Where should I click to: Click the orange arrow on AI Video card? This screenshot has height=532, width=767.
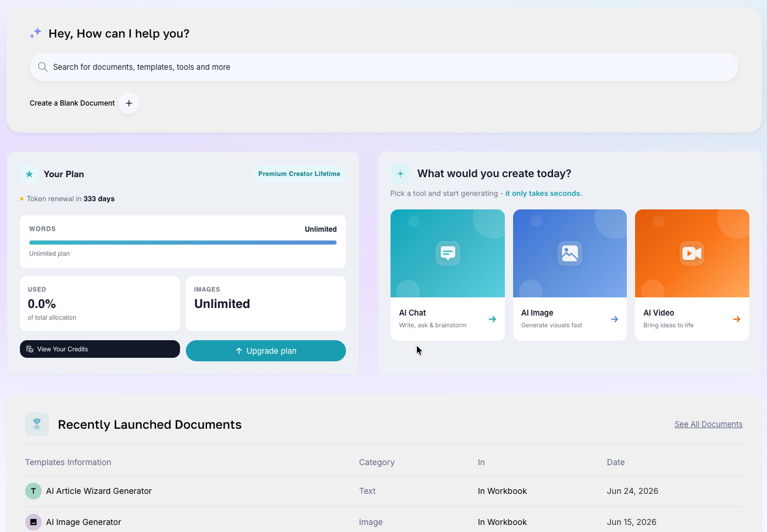pos(737,319)
